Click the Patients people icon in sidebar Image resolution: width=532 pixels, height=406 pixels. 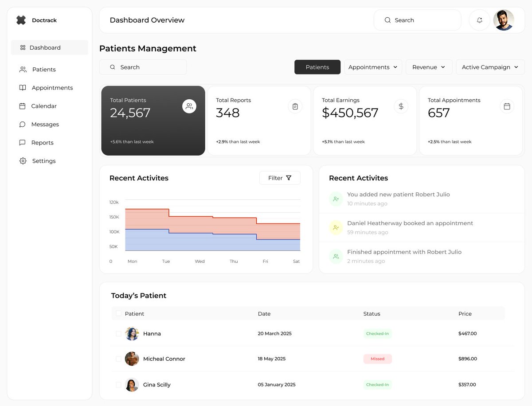point(23,70)
